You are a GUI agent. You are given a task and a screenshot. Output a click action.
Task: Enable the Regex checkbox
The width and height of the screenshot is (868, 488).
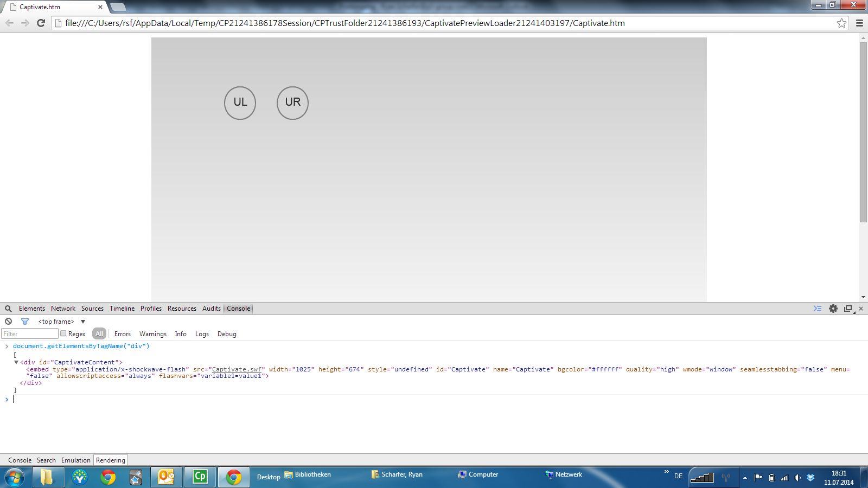point(63,333)
